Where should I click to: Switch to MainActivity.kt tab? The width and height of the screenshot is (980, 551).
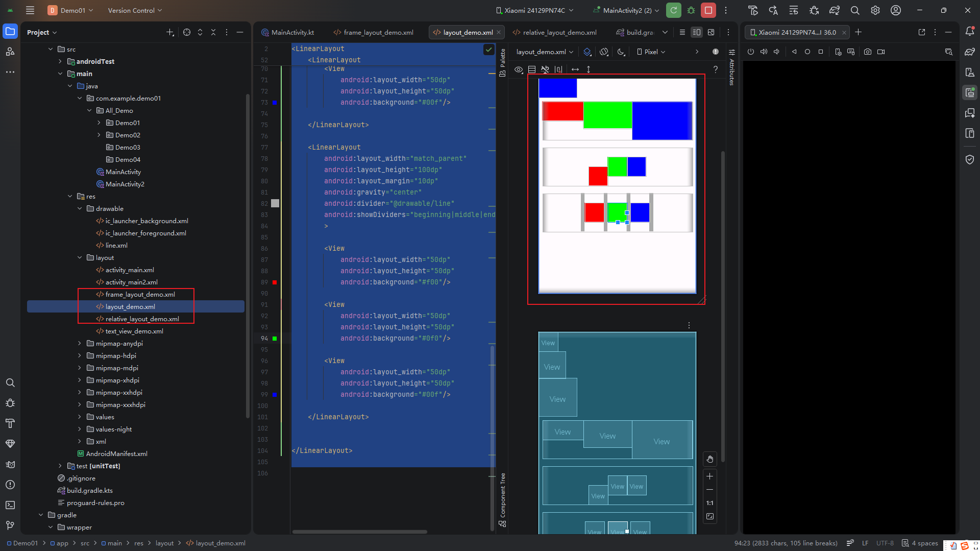pos(288,32)
